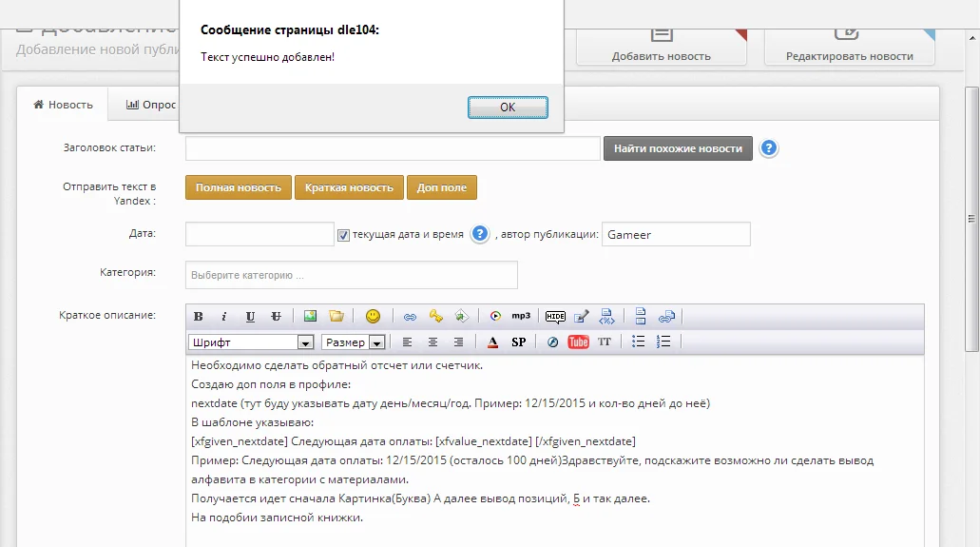
Task: Apply italic formatting in editor toolbar
Action: (x=223, y=316)
